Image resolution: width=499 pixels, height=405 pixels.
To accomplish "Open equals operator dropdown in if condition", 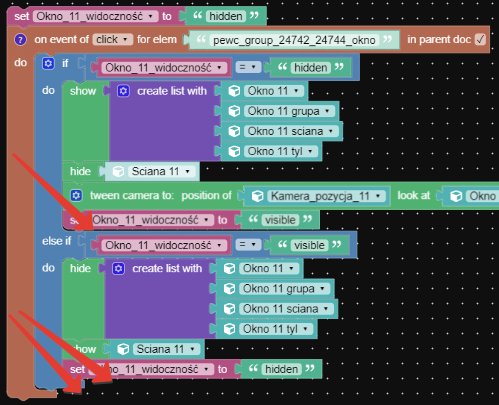I will pos(248,67).
